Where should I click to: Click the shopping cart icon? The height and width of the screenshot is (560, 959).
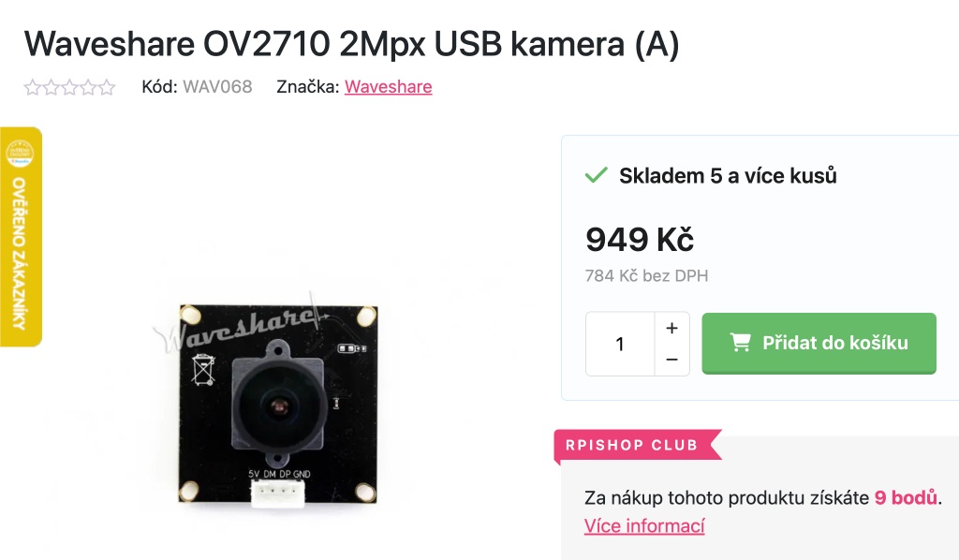(740, 343)
